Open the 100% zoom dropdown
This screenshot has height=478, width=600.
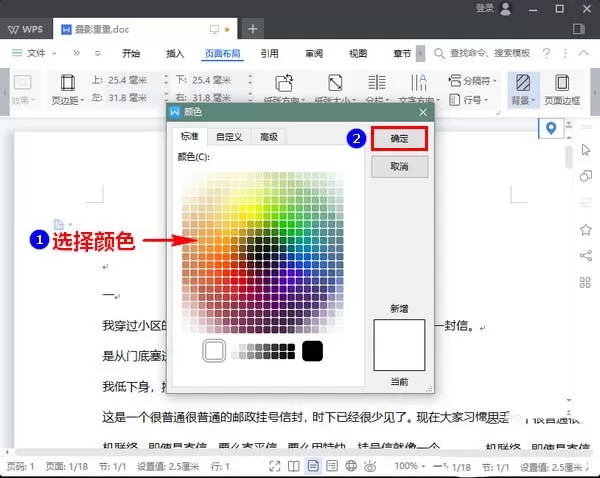409,466
